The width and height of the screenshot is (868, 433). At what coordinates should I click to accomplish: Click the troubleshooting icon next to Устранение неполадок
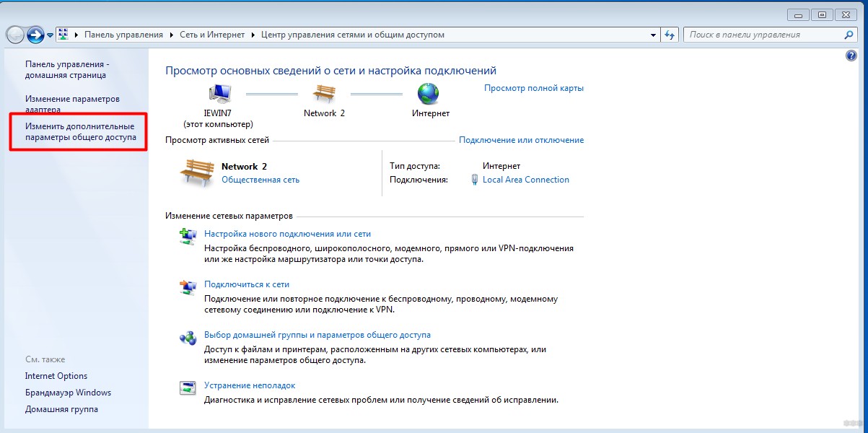tap(188, 388)
